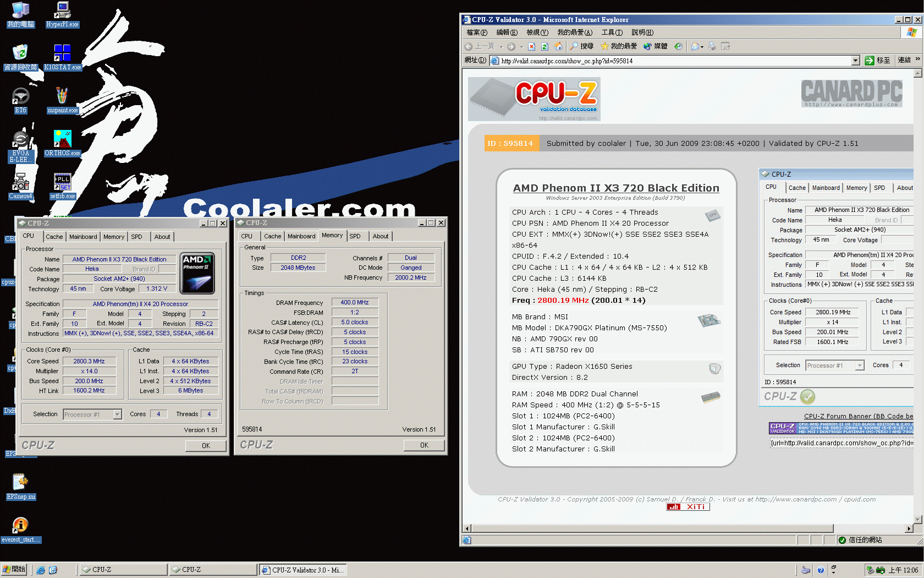Screen dimensions: 924x578
Task: Click IE horizontal scrollbar right arrow
Action: pyautogui.click(x=909, y=528)
